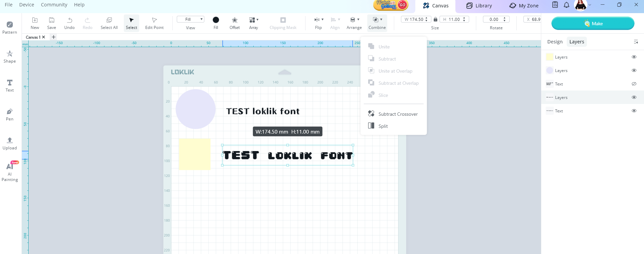Click the Make button
The image size is (644, 254).
(593, 24)
